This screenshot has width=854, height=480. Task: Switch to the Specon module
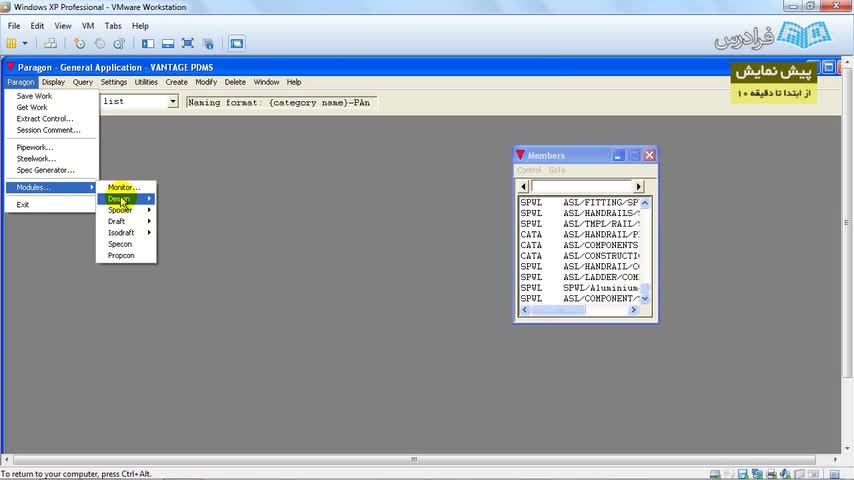pyautogui.click(x=126, y=244)
